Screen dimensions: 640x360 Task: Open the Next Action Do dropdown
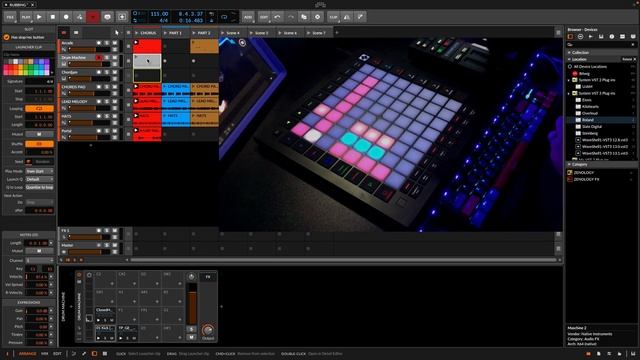pos(39,202)
